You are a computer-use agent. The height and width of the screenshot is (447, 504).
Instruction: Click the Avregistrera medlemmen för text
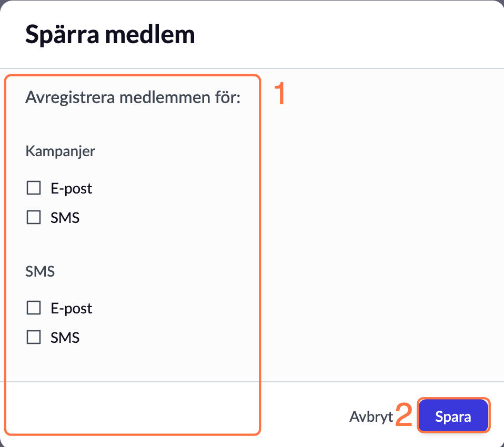(133, 98)
